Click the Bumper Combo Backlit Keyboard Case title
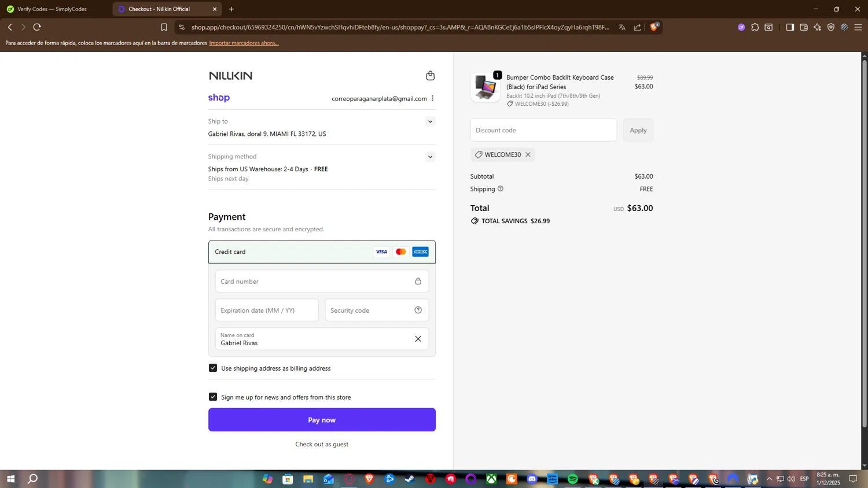The image size is (868, 488). 560,82
